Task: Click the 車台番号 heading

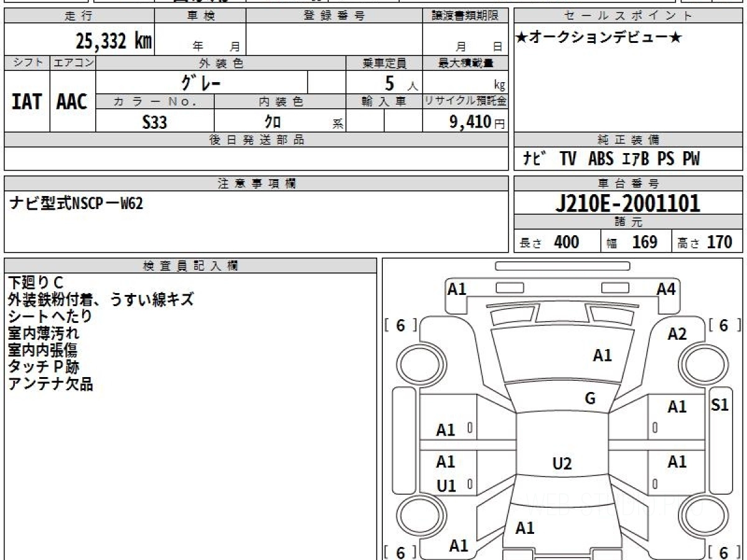Action: pyautogui.click(x=628, y=184)
